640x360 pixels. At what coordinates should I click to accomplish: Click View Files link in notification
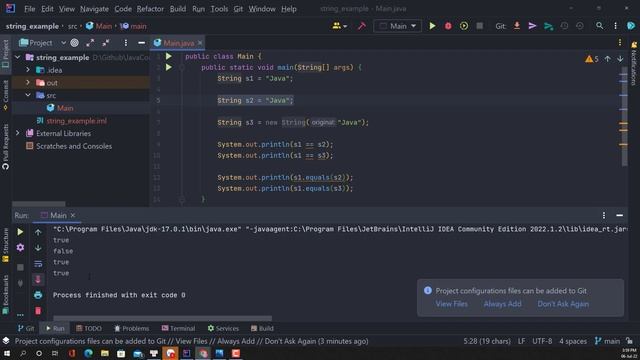click(451, 304)
